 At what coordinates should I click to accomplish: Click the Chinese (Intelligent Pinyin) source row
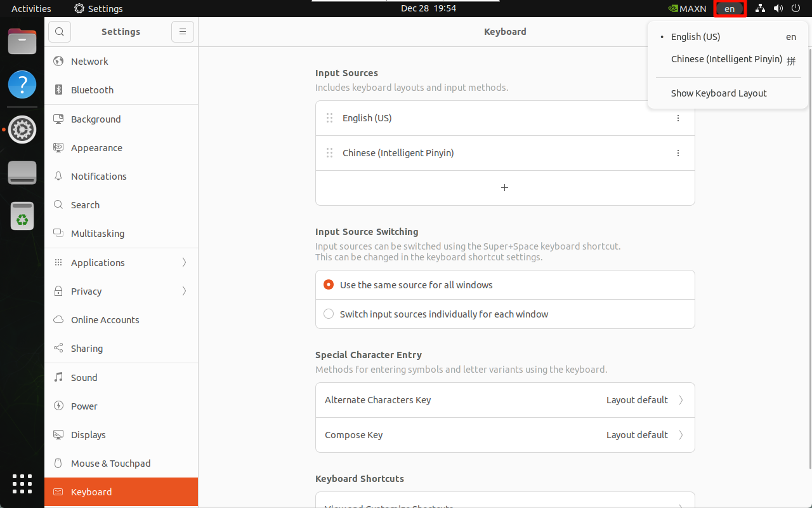[x=505, y=153]
